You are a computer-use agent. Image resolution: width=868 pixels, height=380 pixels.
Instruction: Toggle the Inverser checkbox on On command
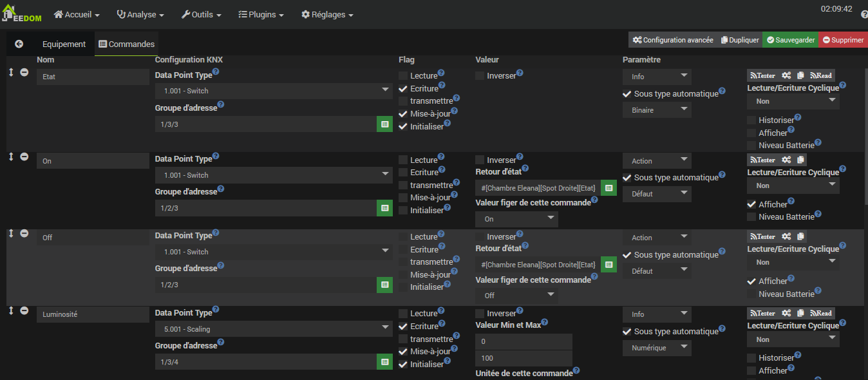(480, 160)
